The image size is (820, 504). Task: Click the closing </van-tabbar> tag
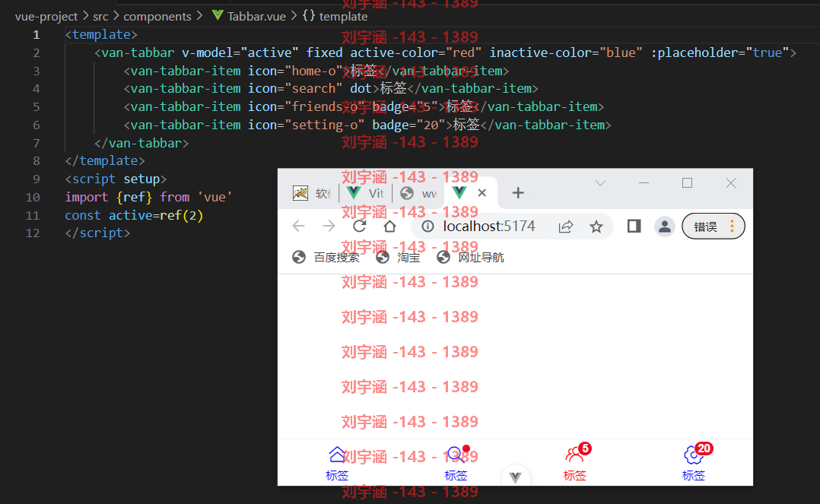[x=141, y=143]
